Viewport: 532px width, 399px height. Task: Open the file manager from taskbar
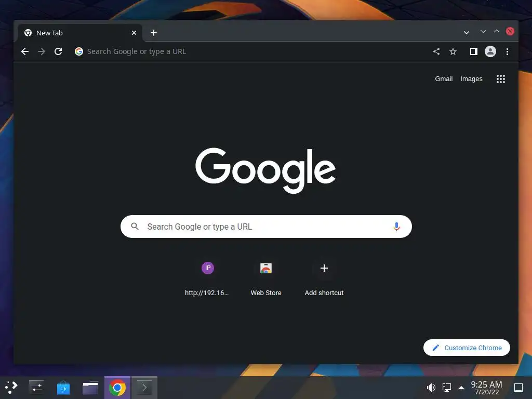tap(90, 388)
